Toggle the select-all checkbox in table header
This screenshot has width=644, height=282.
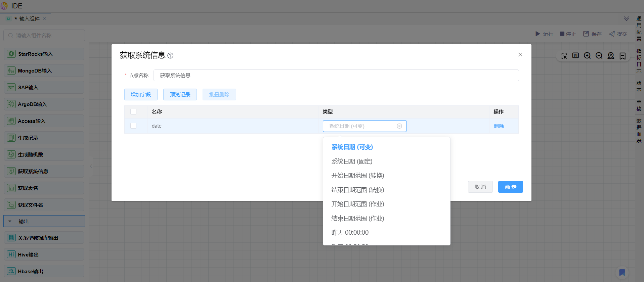point(133,112)
